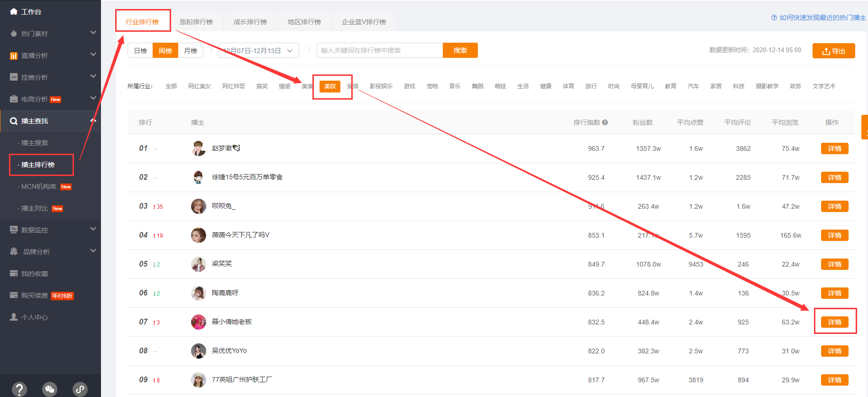The width and height of the screenshot is (868, 397).
Task: Click avatar of 赵梦澈
Action: point(199,148)
